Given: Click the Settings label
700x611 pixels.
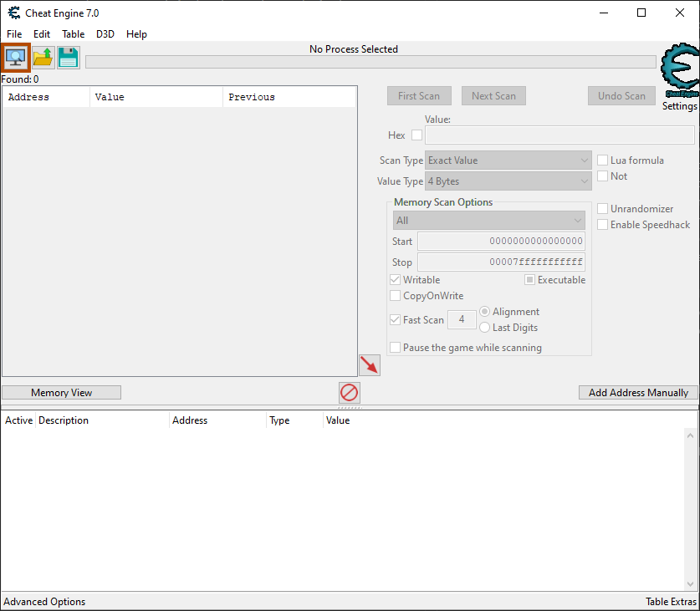Looking at the screenshot, I should click(x=679, y=106).
